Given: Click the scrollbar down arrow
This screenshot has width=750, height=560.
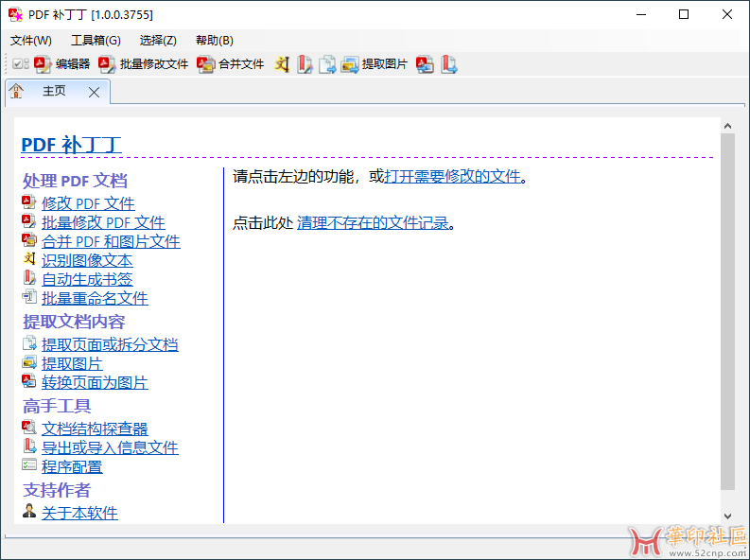Looking at the screenshot, I should click(727, 516).
